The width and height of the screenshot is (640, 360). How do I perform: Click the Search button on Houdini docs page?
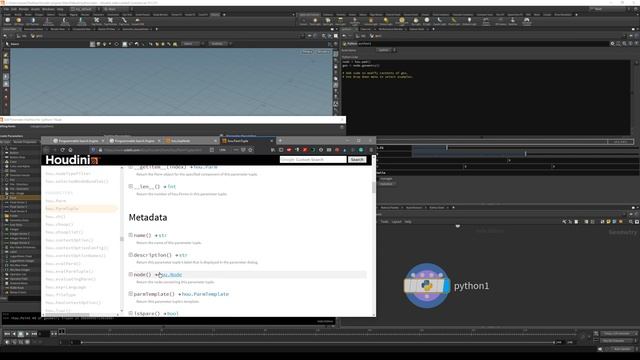(x=357, y=160)
